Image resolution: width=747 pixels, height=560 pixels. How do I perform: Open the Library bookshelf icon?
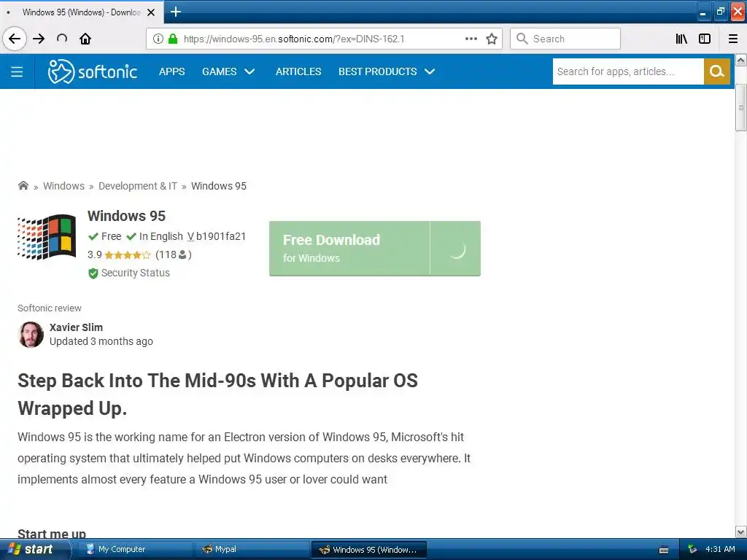click(x=682, y=39)
